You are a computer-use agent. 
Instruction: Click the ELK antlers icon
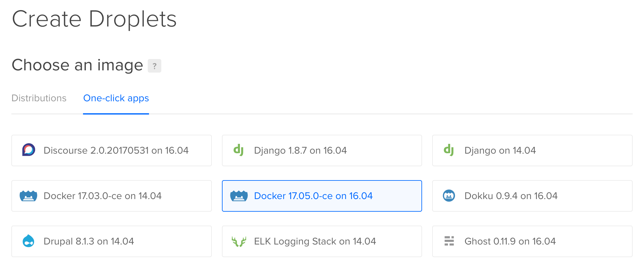239,241
